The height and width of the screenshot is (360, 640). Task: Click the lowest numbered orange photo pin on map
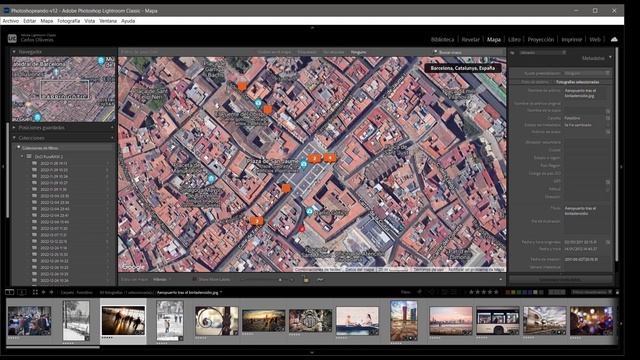click(257, 221)
